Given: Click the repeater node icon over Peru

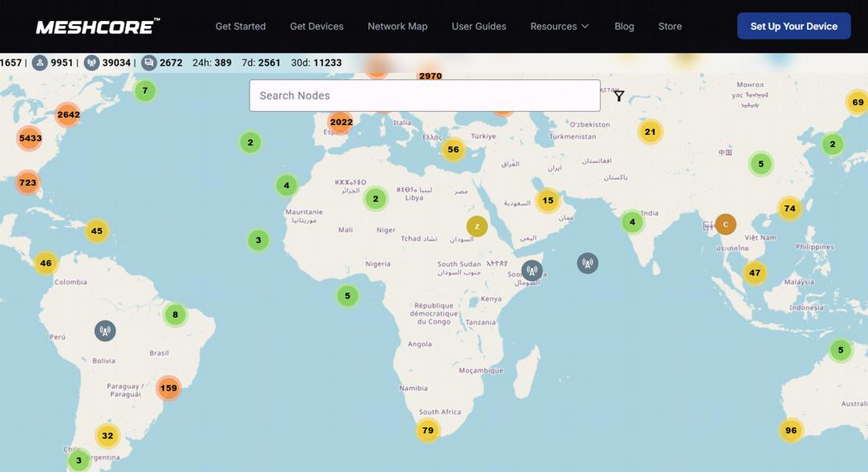Looking at the screenshot, I should (x=106, y=331).
